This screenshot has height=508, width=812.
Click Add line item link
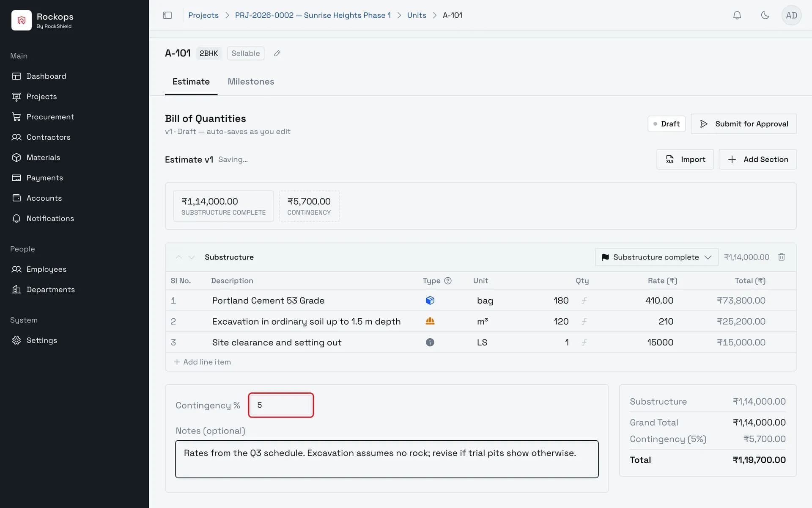click(x=203, y=362)
